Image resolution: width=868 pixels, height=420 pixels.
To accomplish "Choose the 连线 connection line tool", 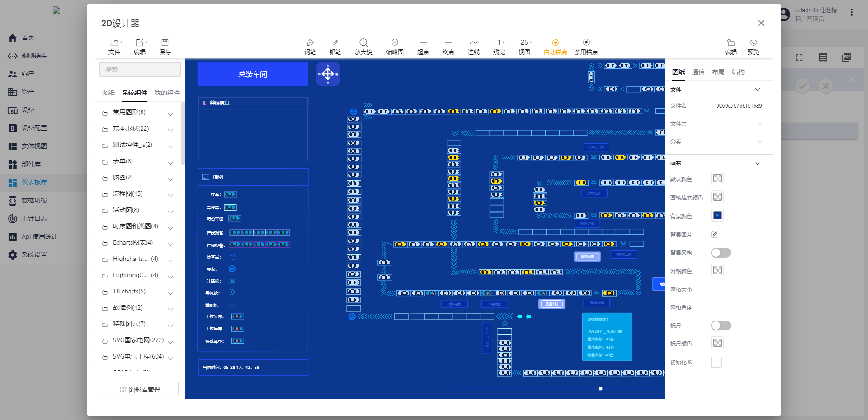I will 473,42.
